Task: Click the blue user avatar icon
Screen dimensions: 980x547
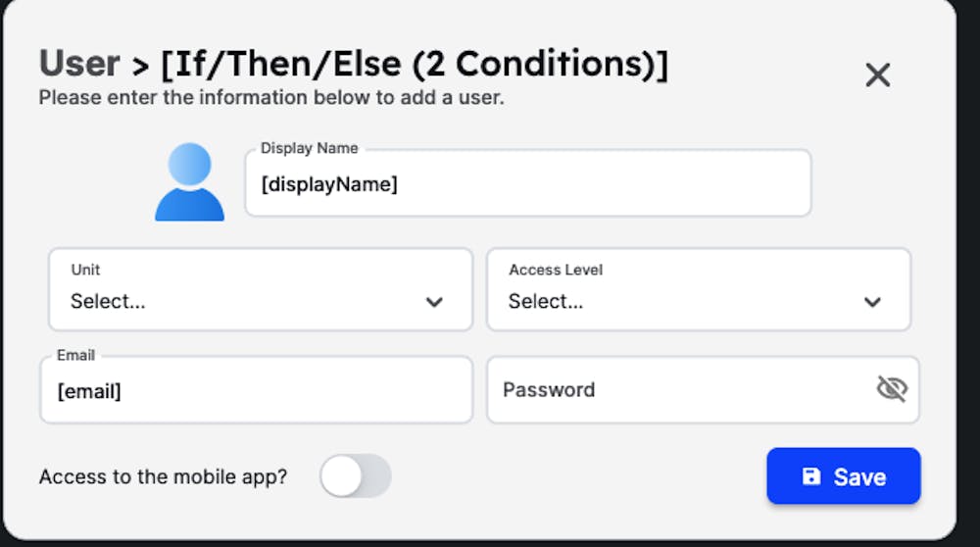Action: pos(189,182)
